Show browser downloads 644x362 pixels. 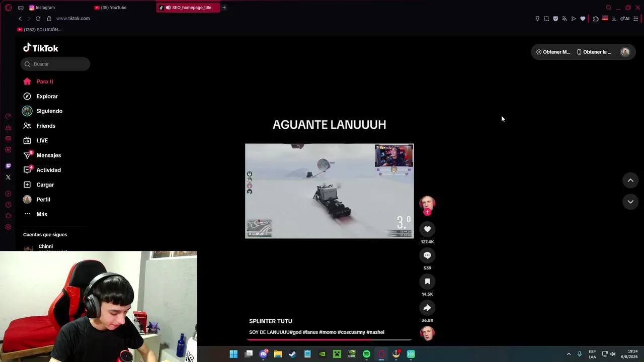pyautogui.click(x=614, y=19)
